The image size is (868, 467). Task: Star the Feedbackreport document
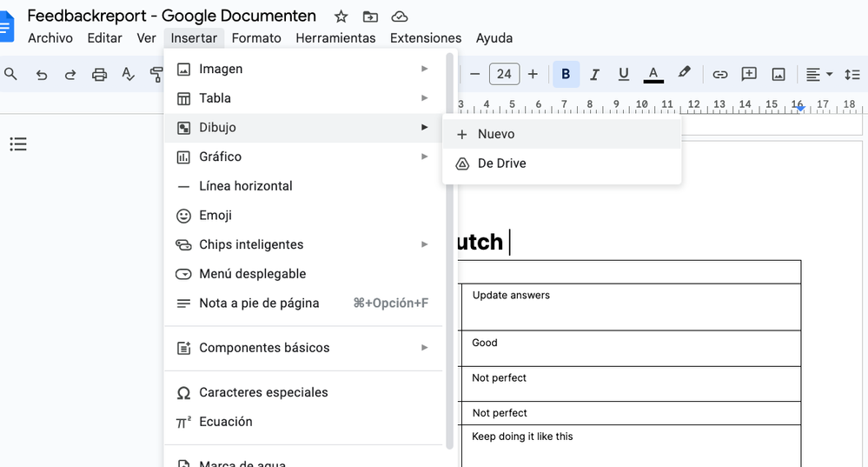click(x=341, y=17)
